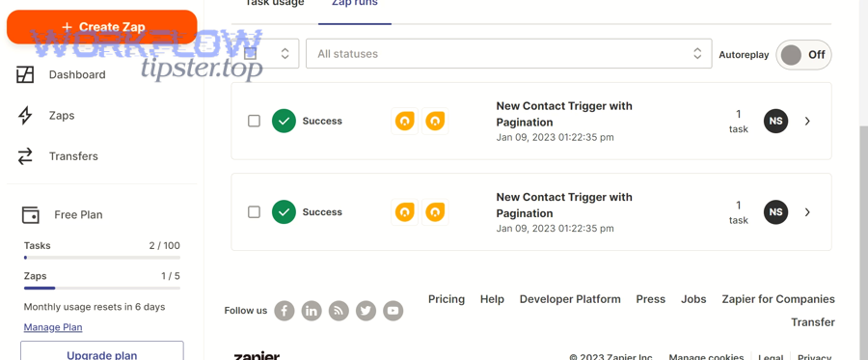Switch to the Task usage tab

[275, 3]
